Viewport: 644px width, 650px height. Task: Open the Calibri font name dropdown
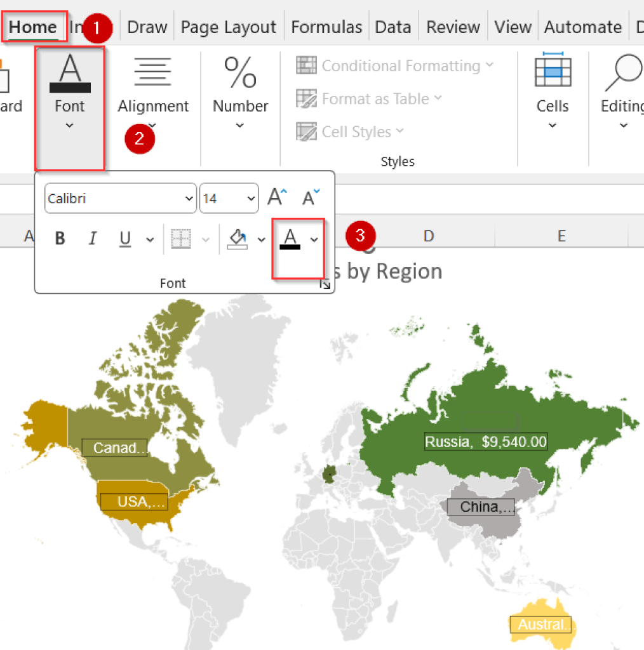coord(190,198)
